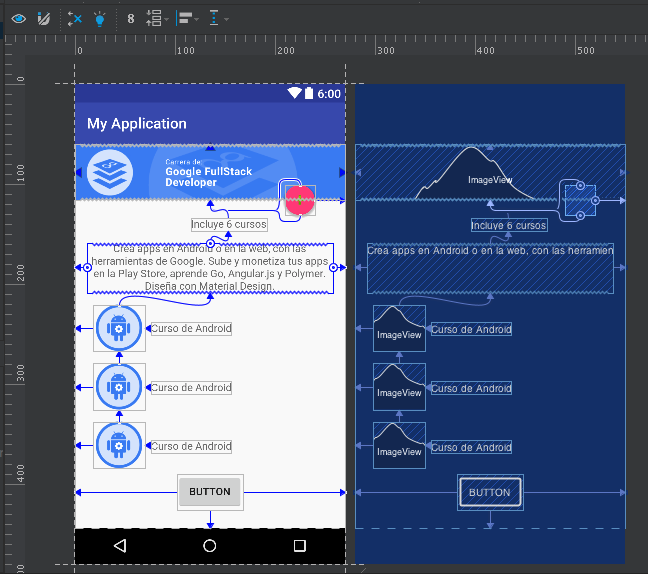This screenshot has width=648, height=574.
Task: Click the BUTTON widget in design view
Action: coord(210,491)
